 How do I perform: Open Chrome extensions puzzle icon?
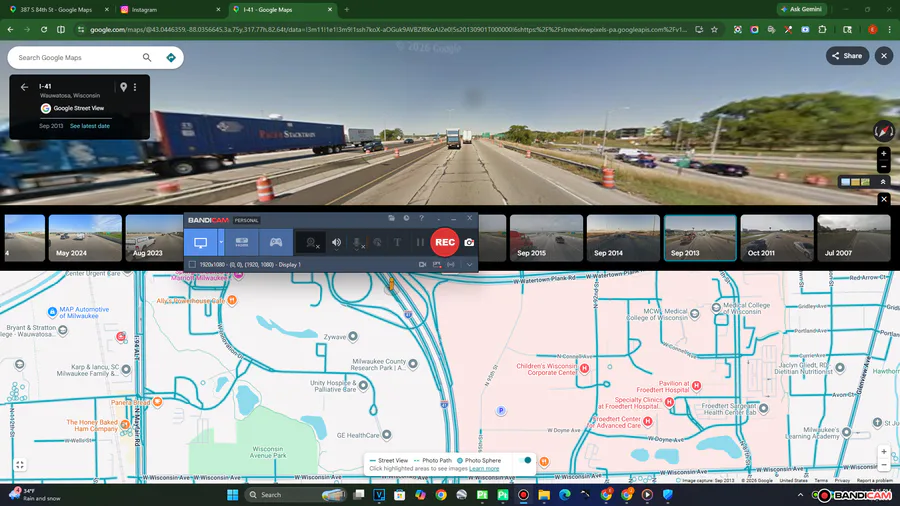point(823,29)
